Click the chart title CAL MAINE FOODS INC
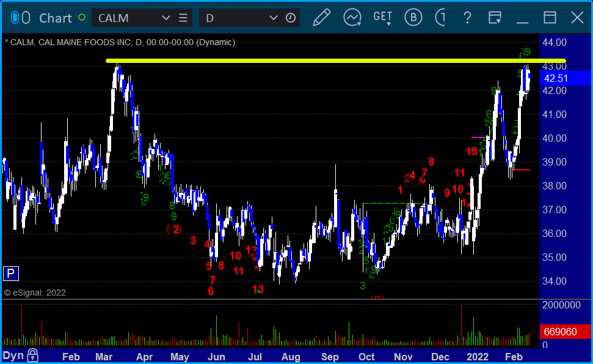The width and height of the screenshot is (593, 364). point(85,42)
